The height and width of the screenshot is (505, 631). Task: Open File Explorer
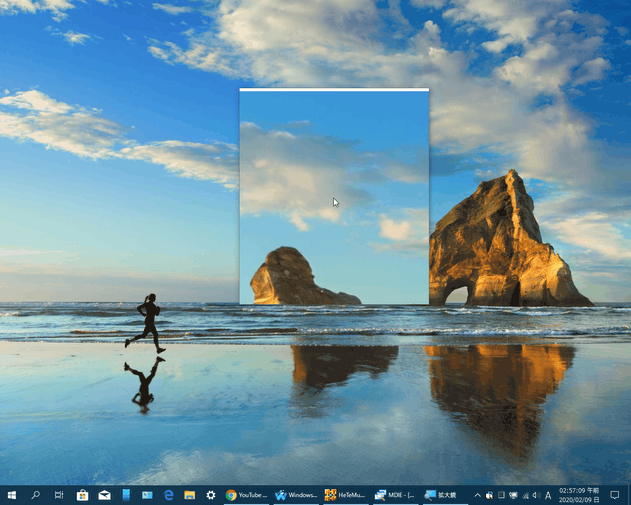pos(190,495)
